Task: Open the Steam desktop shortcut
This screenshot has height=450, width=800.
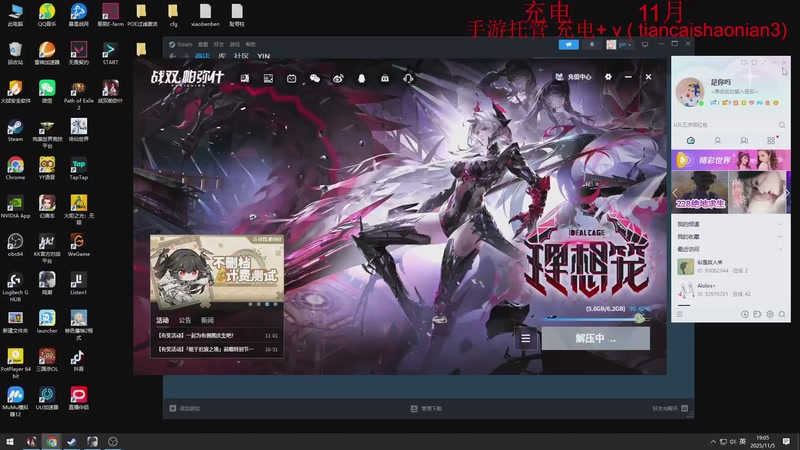Action: (x=15, y=130)
